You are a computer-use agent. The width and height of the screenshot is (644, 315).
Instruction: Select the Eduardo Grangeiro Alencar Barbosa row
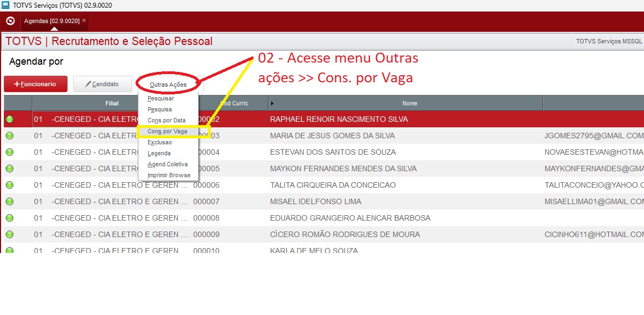pos(350,218)
